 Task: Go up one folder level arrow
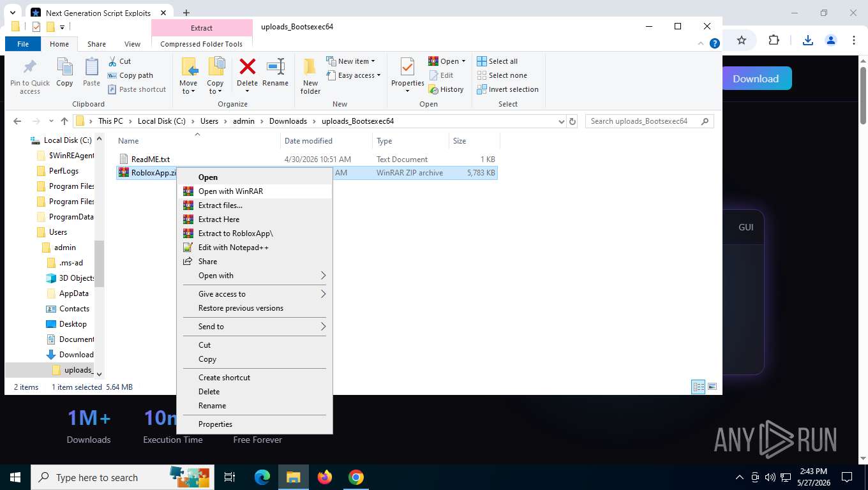coord(64,121)
